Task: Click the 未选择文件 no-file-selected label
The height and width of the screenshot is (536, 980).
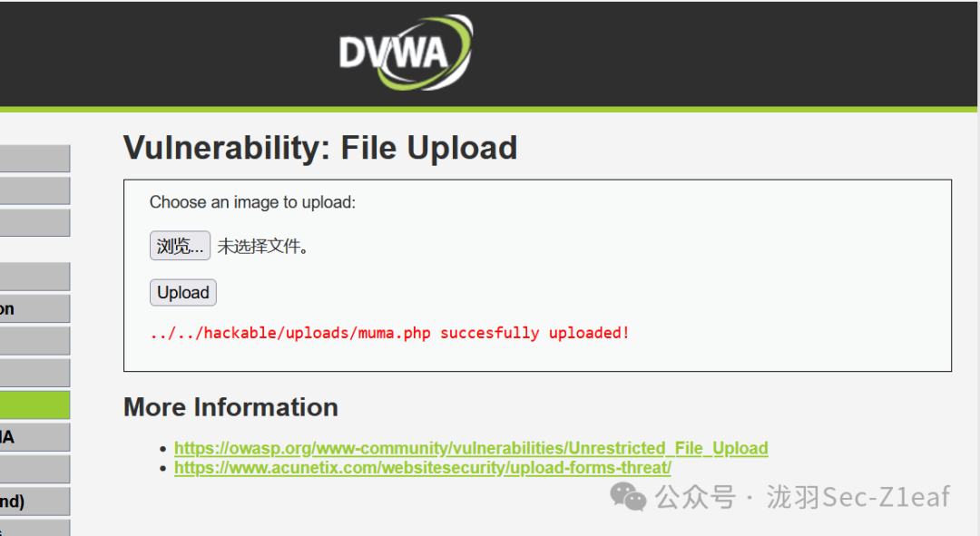Action: coord(263,246)
